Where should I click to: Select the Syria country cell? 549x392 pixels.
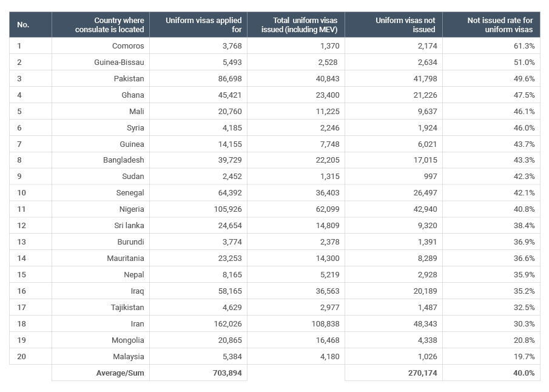(x=133, y=128)
